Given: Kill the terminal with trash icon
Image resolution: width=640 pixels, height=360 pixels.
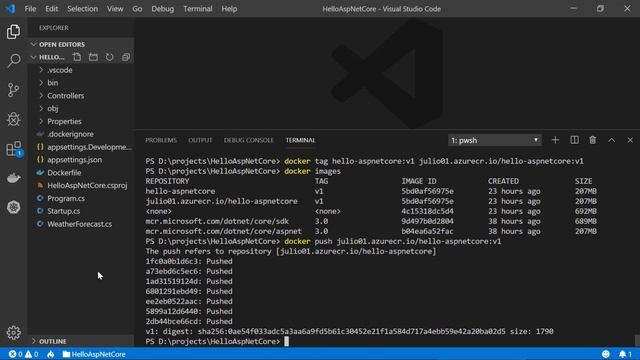Looking at the screenshot, I should (593, 140).
